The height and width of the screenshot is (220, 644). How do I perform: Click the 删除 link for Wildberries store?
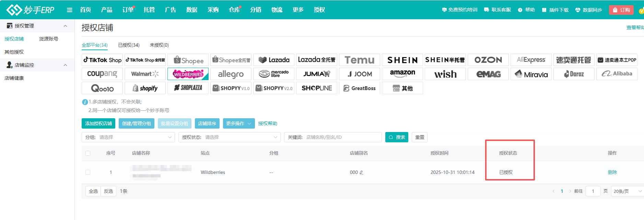point(612,172)
